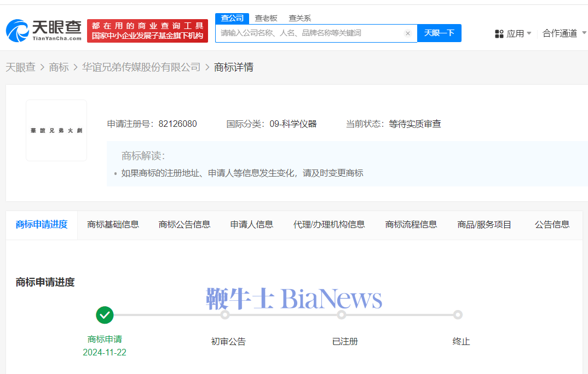Click the 初审公告 progress step circle

coord(225,315)
